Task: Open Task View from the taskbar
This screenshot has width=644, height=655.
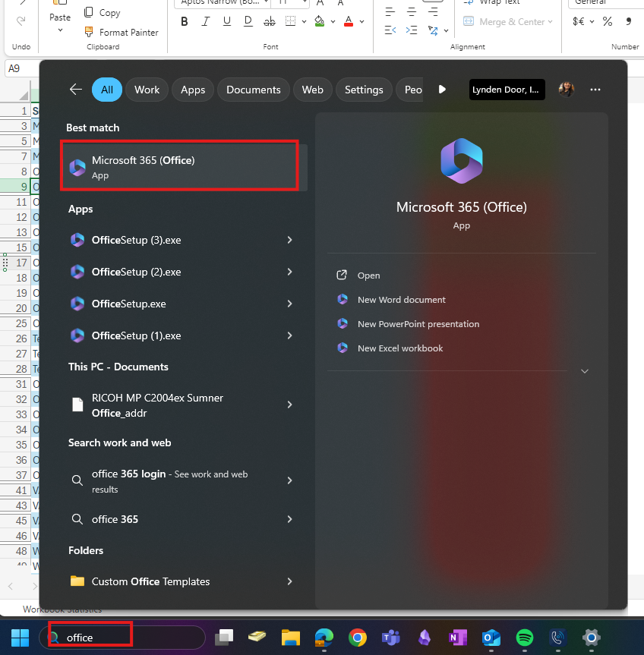Action: 224,638
